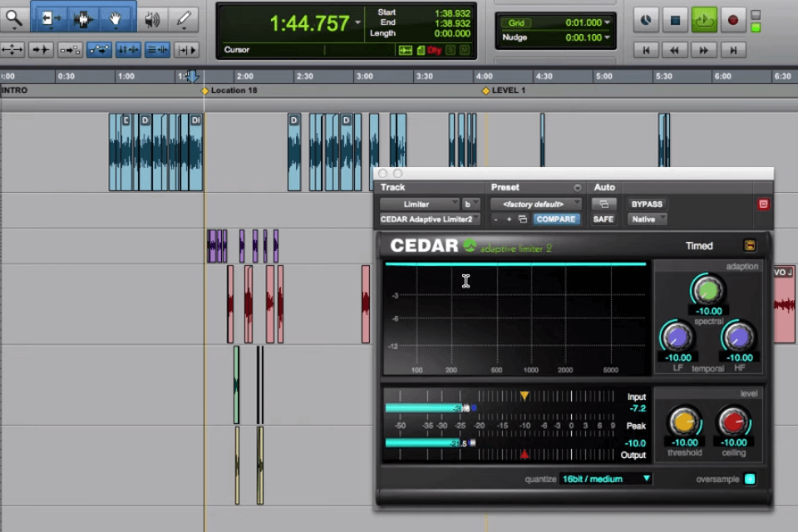Enable SAFE mode in the plugin header
The image size is (798, 532).
coord(603,219)
